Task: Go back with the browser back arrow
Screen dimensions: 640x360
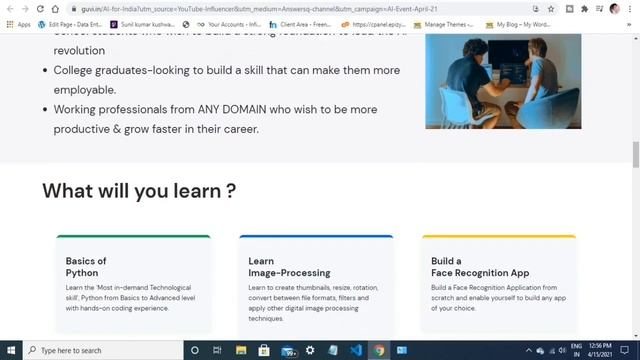Action: (x=10, y=9)
